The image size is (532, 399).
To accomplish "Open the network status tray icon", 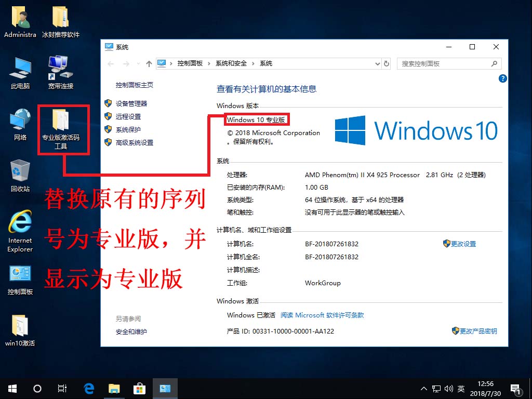I will (436, 389).
